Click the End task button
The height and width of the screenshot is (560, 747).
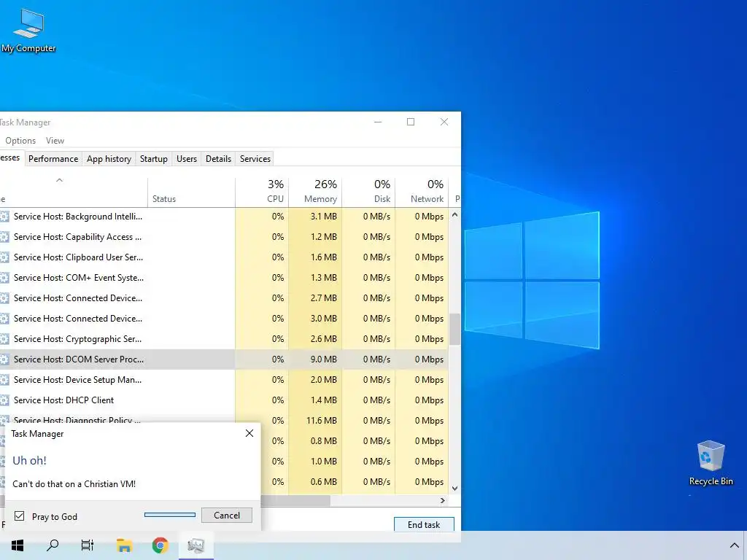pos(424,525)
